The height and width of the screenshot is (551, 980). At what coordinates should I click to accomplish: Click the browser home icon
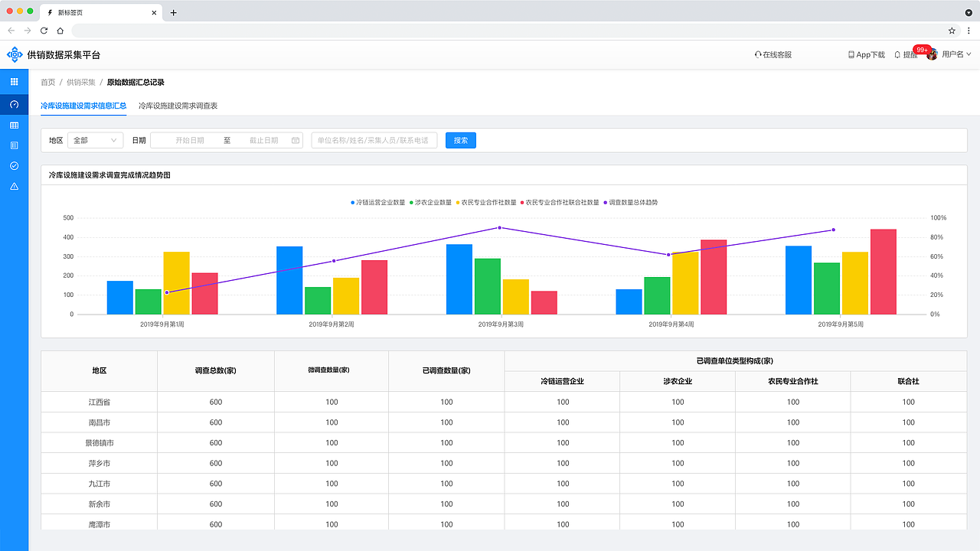[x=60, y=31]
